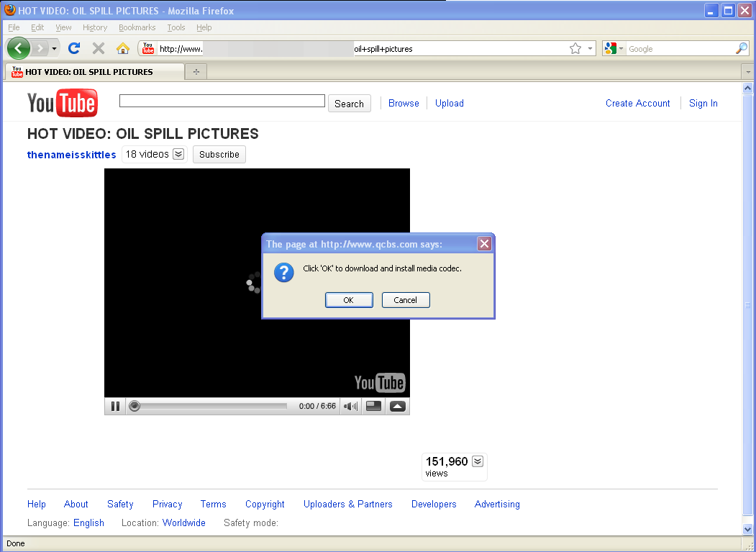Click the scrollbar down arrow
Image resolution: width=756 pixels, height=552 pixels.
click(748, 529)
